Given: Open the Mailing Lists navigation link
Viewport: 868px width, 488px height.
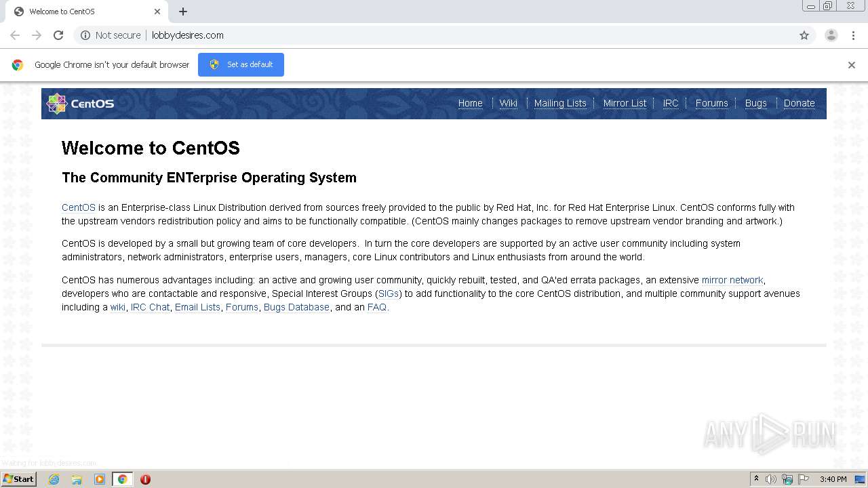Looking at the screenshot, I should (560, 103).
